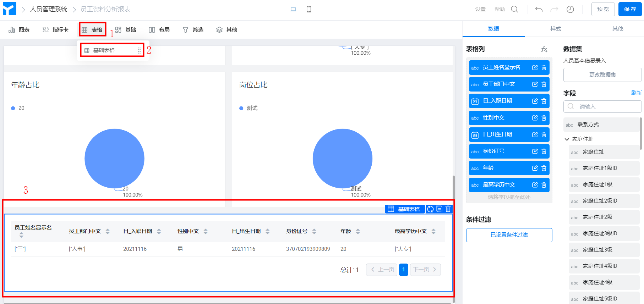644x304 pixels.
Task: Collapse the 家庭住址 field group
Action: coord(567,139)
